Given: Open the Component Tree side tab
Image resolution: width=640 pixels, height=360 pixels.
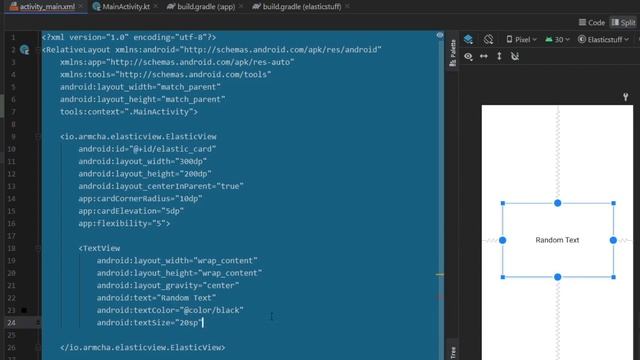Looking at the screenshot, I should [x=453, y=352].
